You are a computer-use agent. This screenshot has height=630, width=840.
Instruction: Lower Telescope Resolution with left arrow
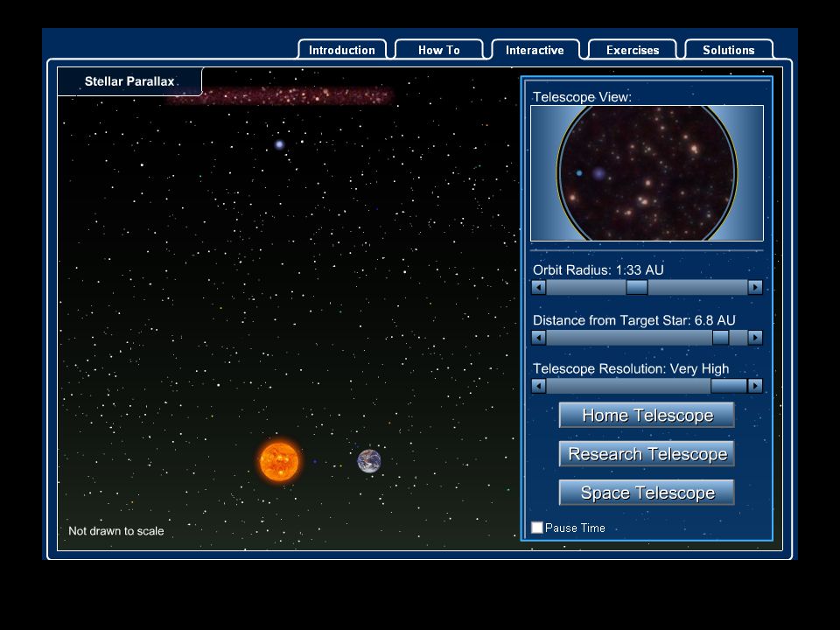tap(539, 386)
